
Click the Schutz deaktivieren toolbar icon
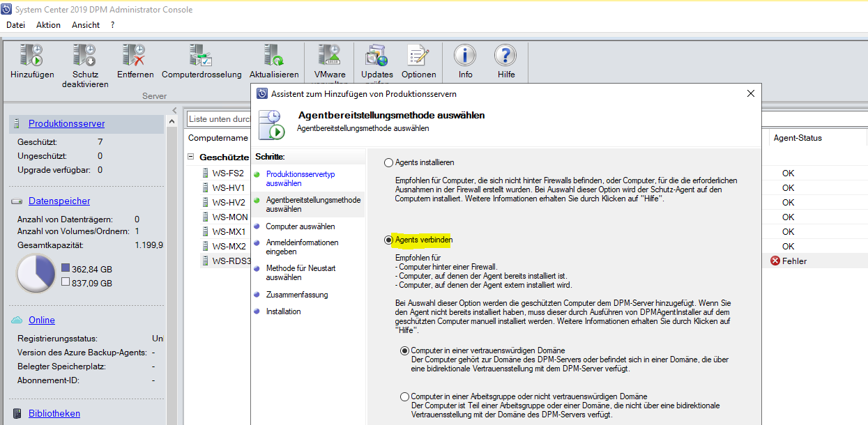[85, 56]
